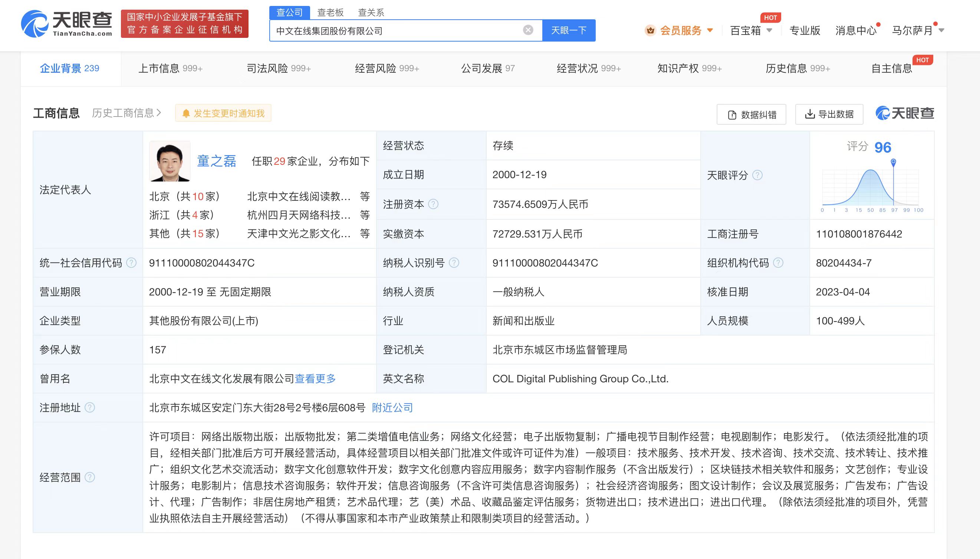
Task: Select the 知识产权 tab
Action: (x=690, y=68)
